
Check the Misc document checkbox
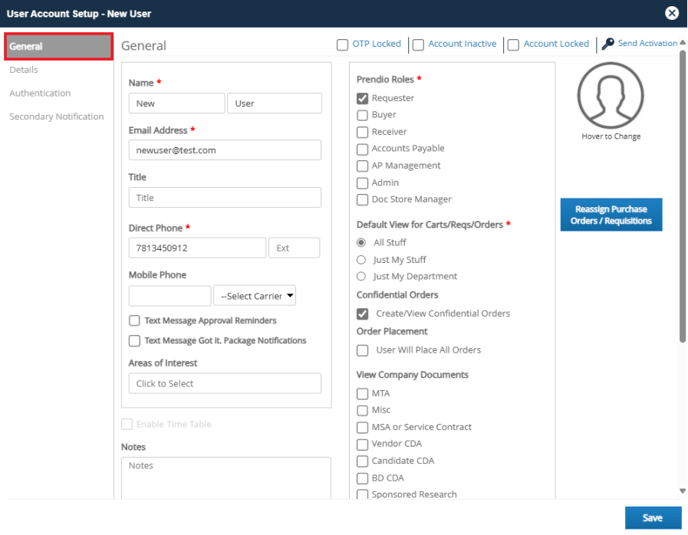coord(362,410)
